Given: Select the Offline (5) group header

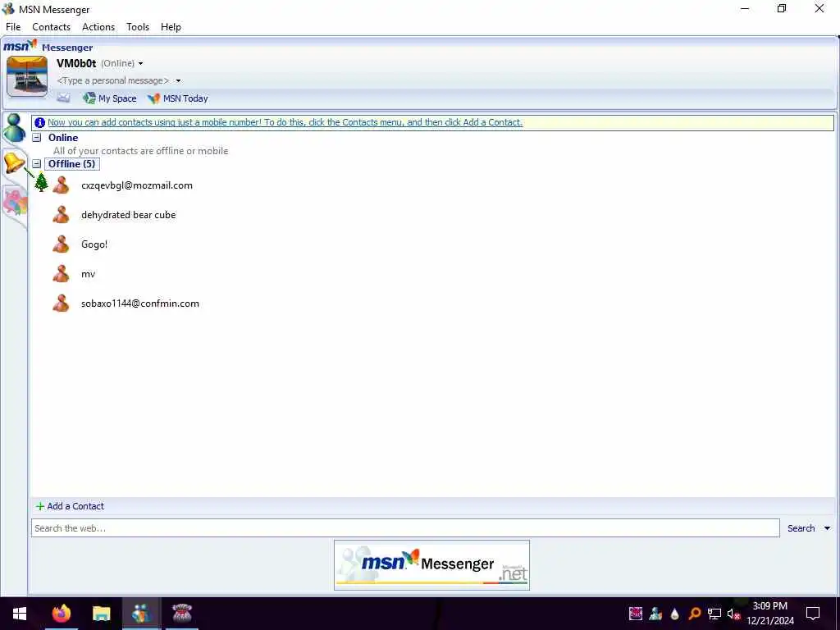Looking at the screenshot, I should (x=72, y=164).
